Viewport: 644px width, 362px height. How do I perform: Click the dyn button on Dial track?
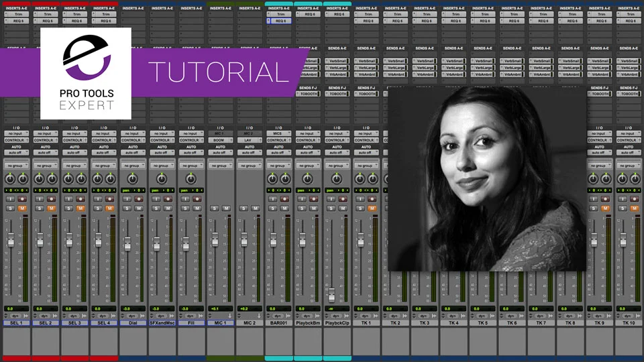click(132, 316)
